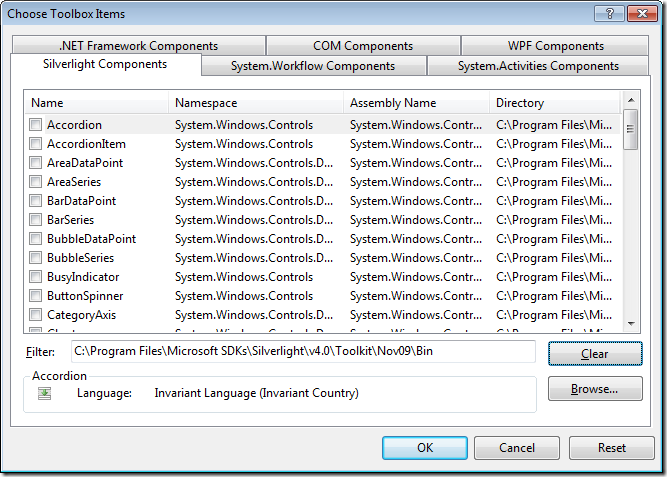Toggle the ButtonSpinner checkbox
The width and height of the screenshot is (667, 477).
[x=35, y=296]
